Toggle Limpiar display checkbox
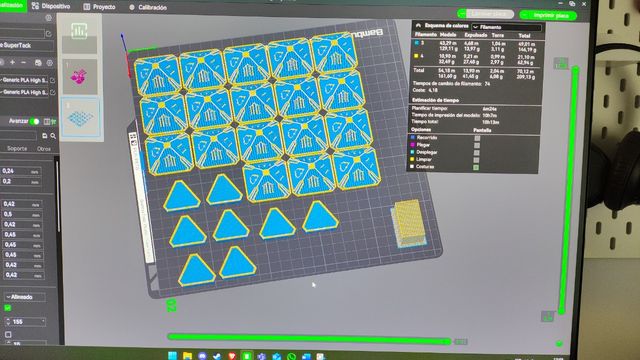This screenshot has width=640, height=360. pos(476,160)
